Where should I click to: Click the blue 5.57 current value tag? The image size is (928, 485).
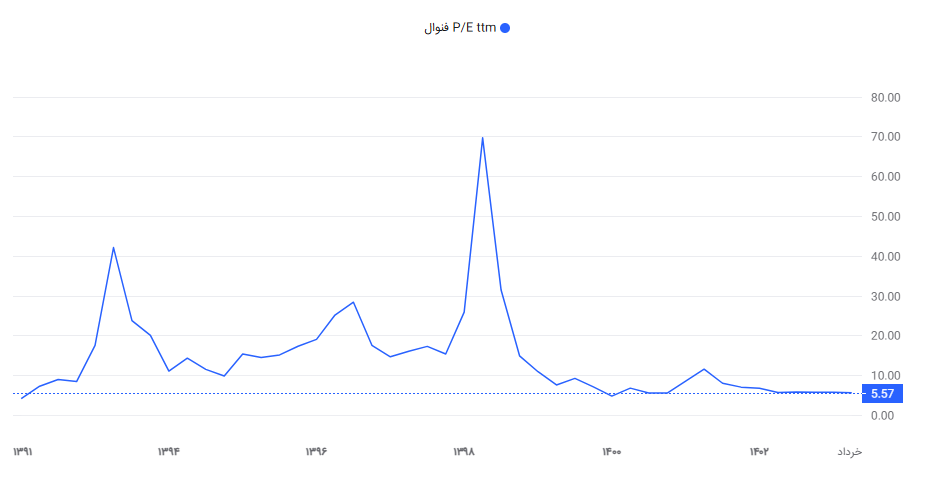(881, 394)
